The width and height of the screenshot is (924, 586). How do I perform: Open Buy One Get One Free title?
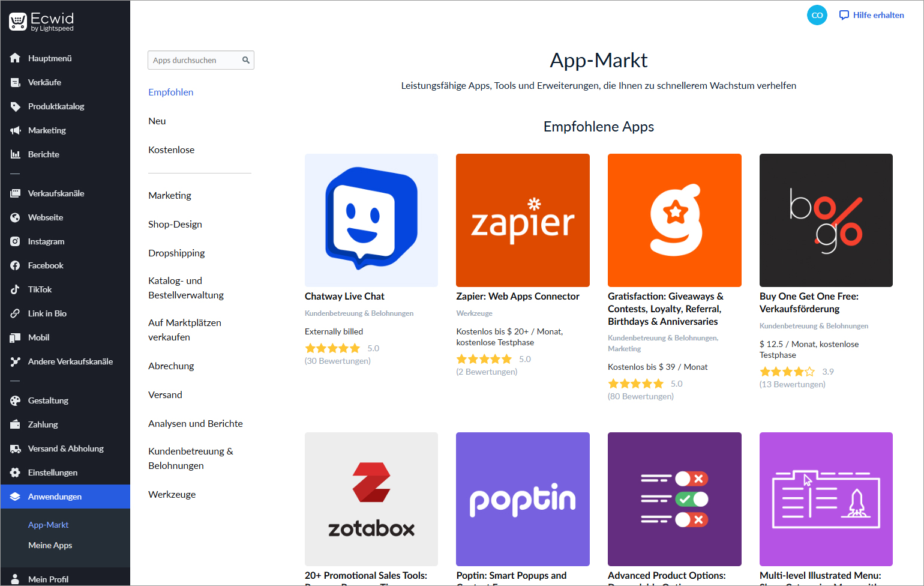pos(808,303)
